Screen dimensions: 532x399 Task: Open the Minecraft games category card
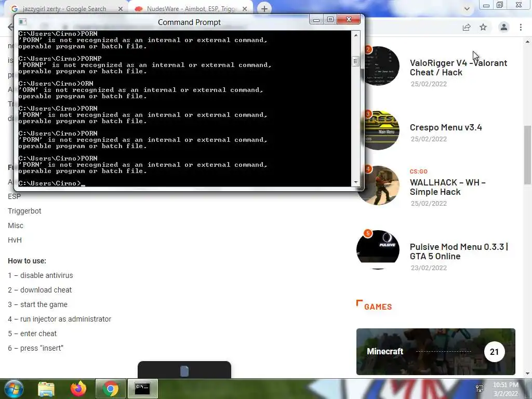[x=436, y=352]
